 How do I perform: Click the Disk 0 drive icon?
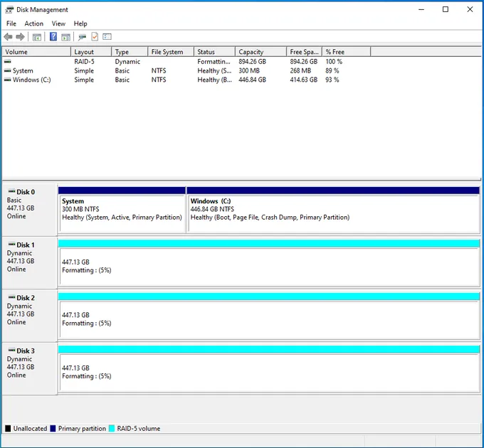11,191
